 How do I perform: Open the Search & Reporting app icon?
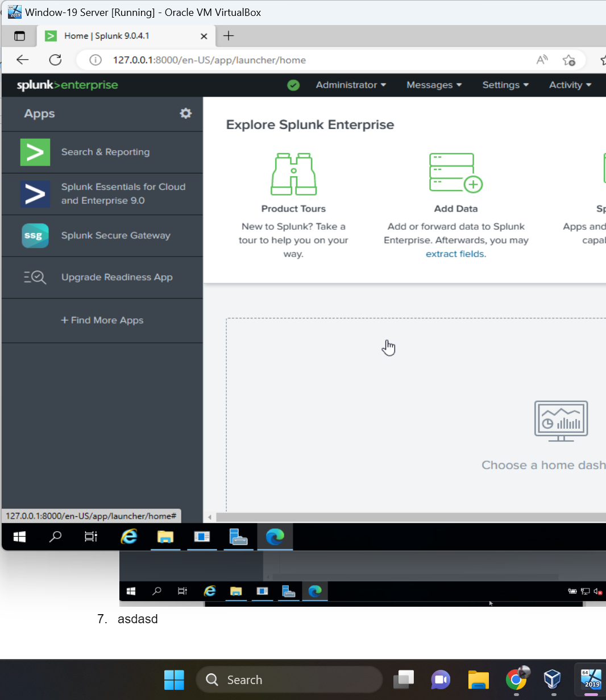(x=35, y=152)
